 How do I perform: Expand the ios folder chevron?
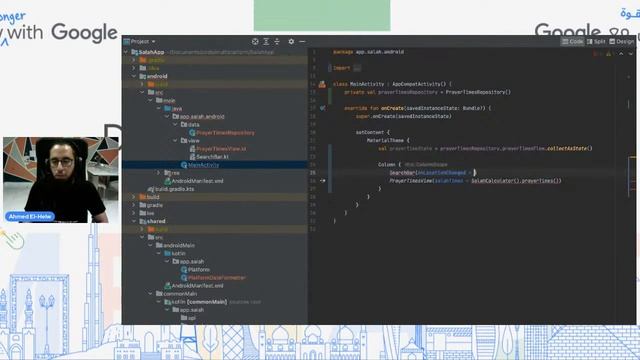pos(134,213)
